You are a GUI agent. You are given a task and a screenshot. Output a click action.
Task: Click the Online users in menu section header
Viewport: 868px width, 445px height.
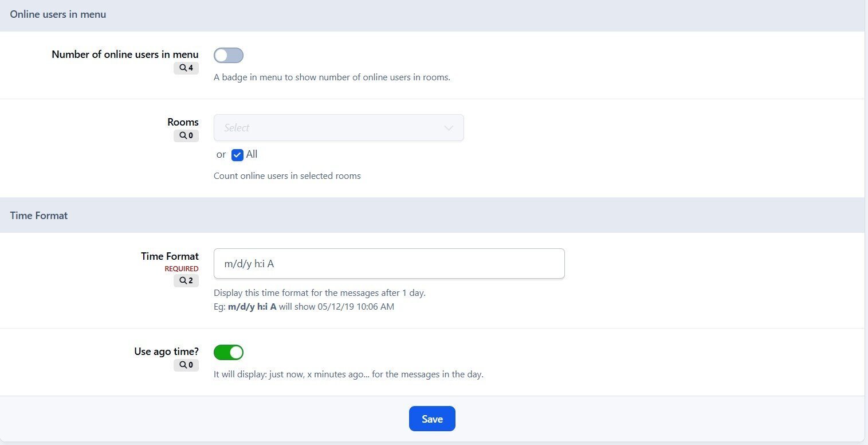point(58,15)
